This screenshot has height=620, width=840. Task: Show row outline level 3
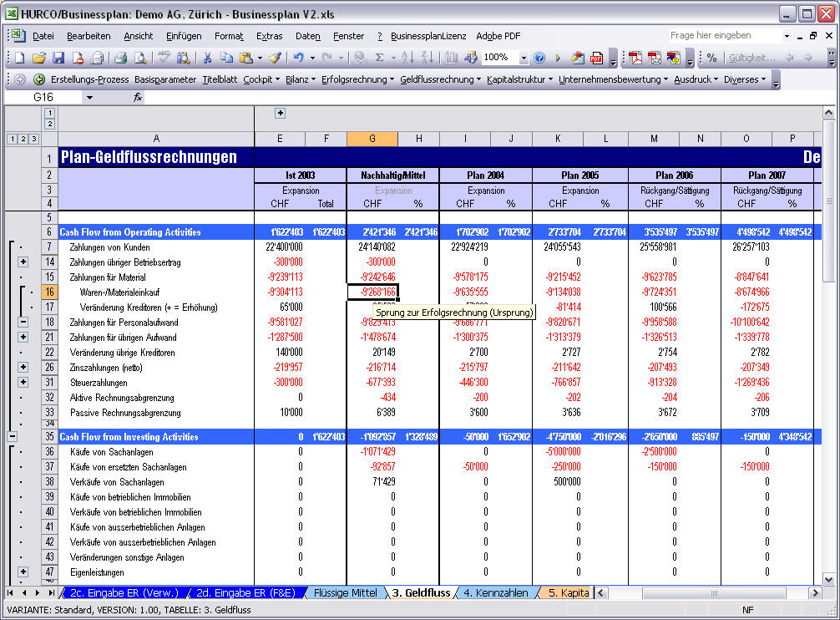tap(33, 139)
